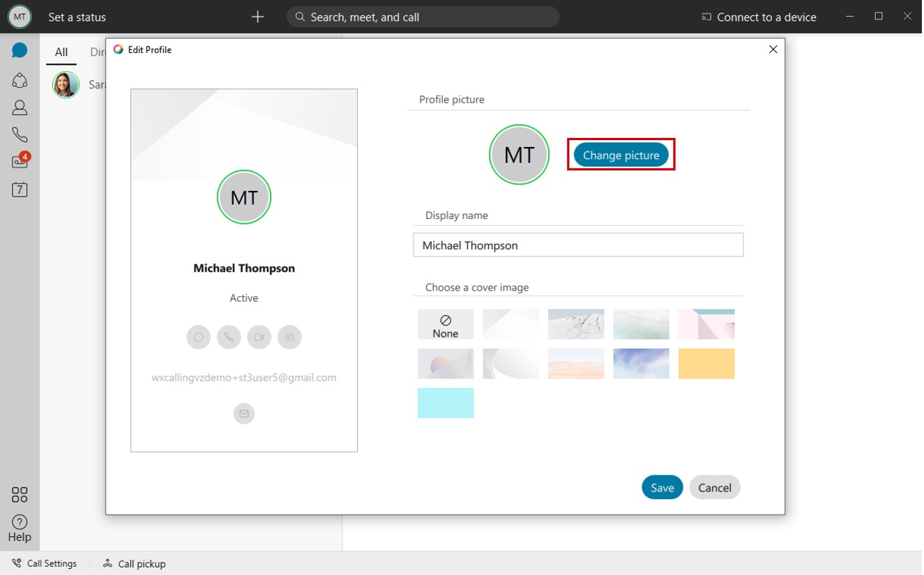Open the Meetings calendar in the sidebar
This screenshot has height=575, width=924.
(20, 189)
